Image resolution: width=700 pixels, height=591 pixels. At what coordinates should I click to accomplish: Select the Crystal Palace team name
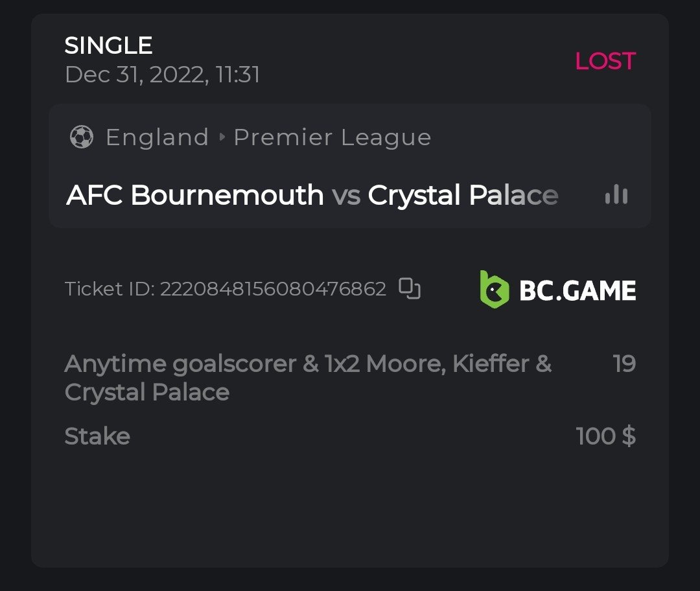tap(463, 195)
